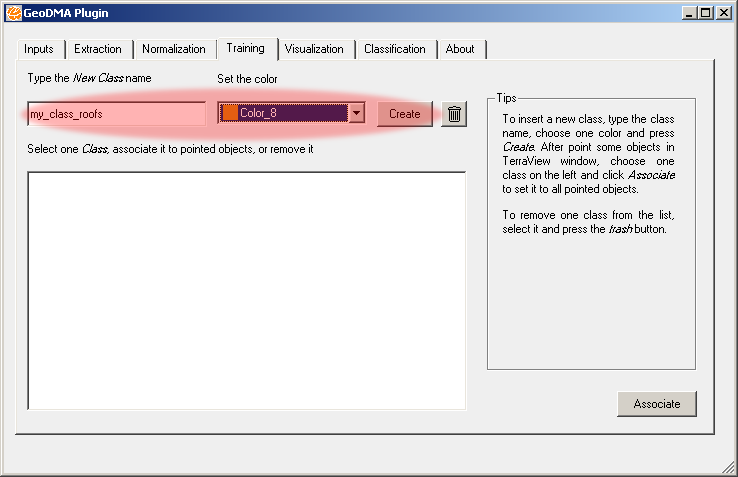Click the orange color swatch
The height and width of the screenshot is (477, 738).
click(x=229, y=114)
